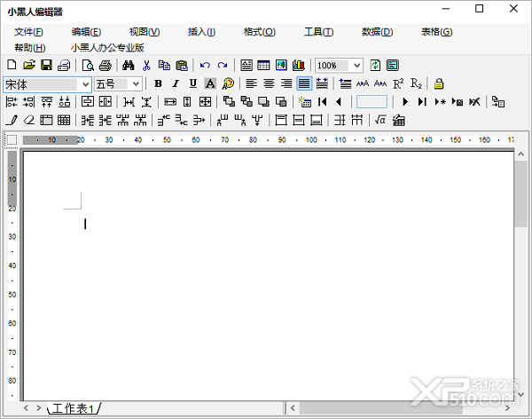Redo the last undone action

(223, 65)
